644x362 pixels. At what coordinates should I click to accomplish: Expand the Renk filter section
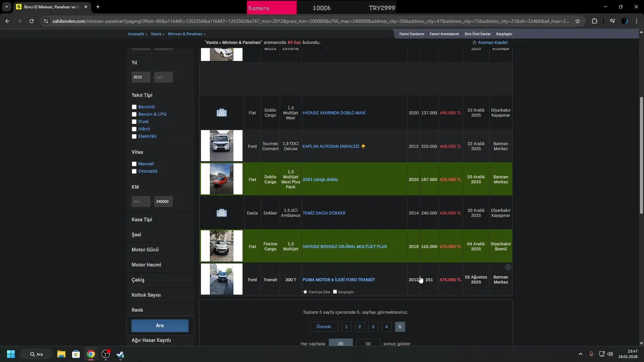click(137, 310)
